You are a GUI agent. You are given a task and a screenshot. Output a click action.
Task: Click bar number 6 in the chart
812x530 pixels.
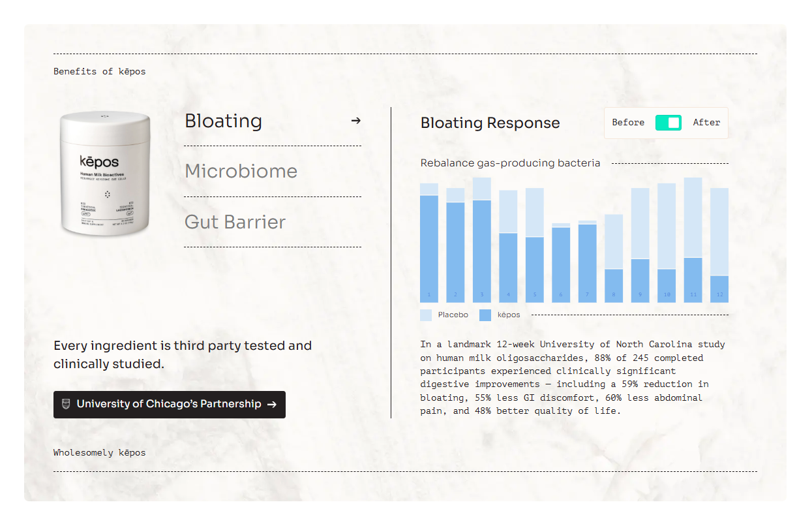point(561,264)
